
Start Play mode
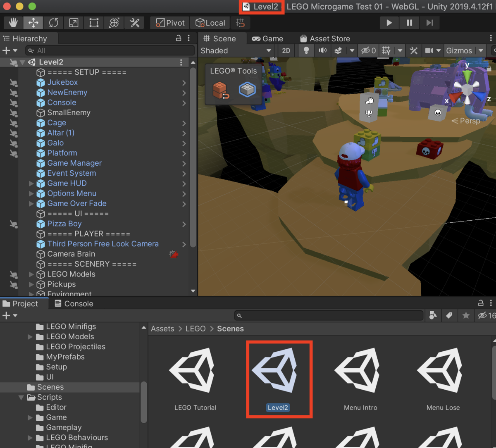point(389,23)
